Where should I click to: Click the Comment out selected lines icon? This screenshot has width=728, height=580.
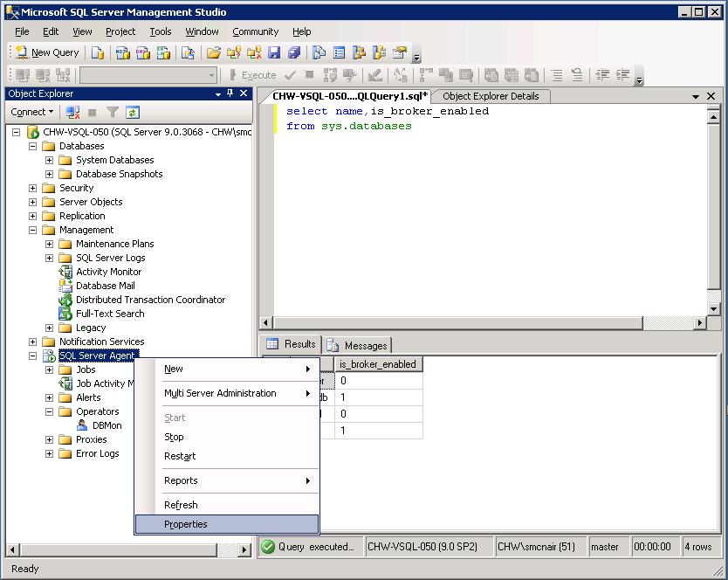557,75
